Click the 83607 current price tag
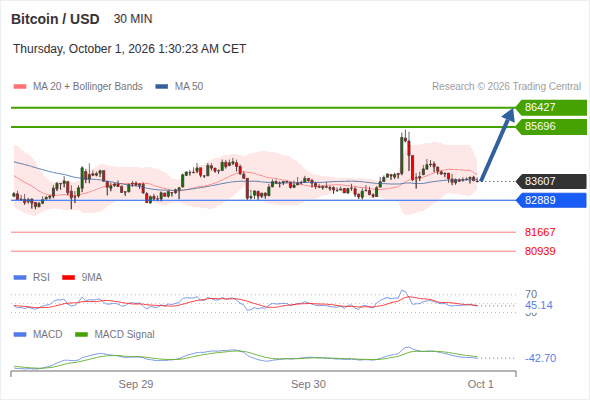 coord(551,181)
